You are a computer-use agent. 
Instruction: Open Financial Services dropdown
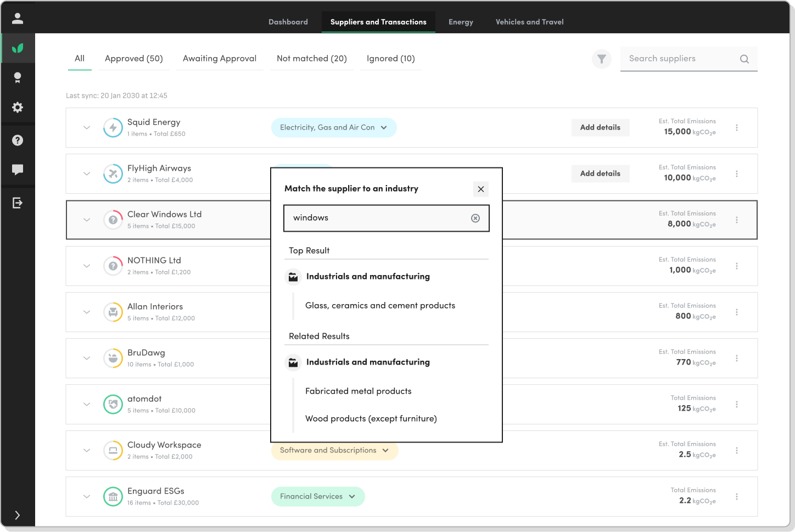point(318,496)
